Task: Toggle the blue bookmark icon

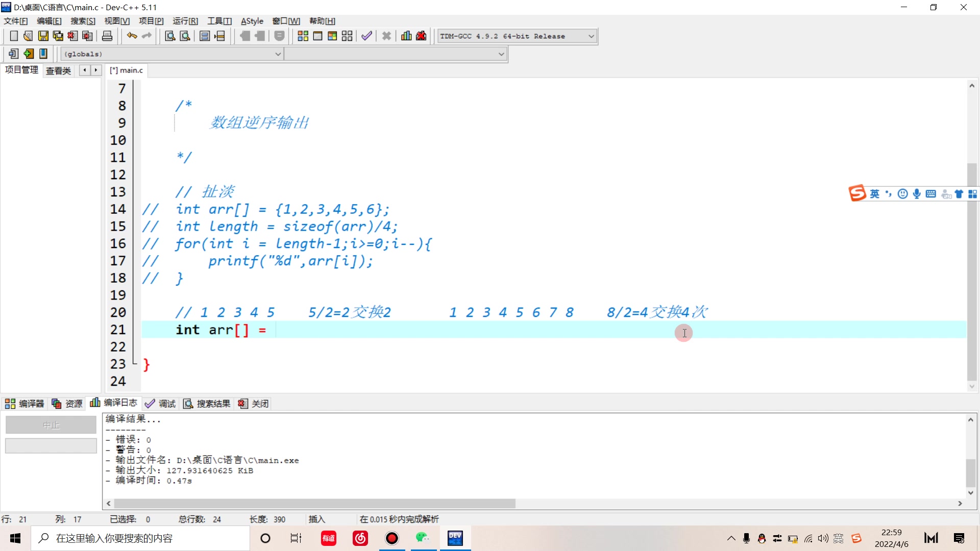Action: pyautogui.click(x=43, y=54)
